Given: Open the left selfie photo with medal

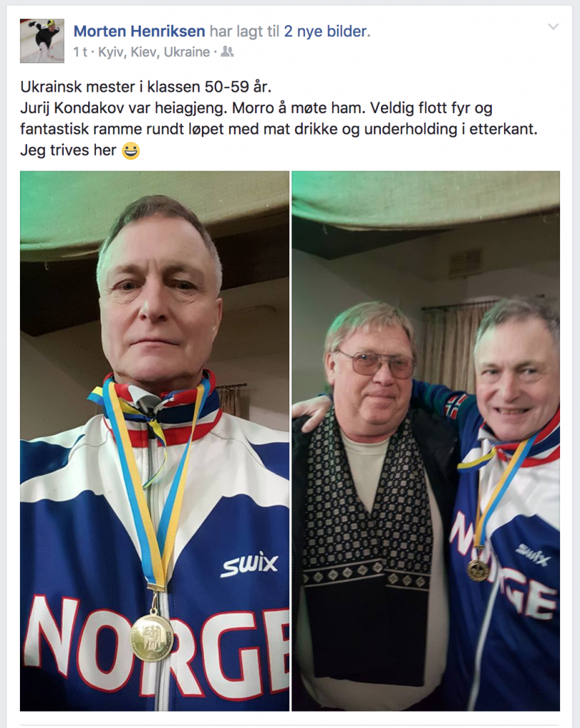Looking at the screenshot, I should tap(154, 441).
